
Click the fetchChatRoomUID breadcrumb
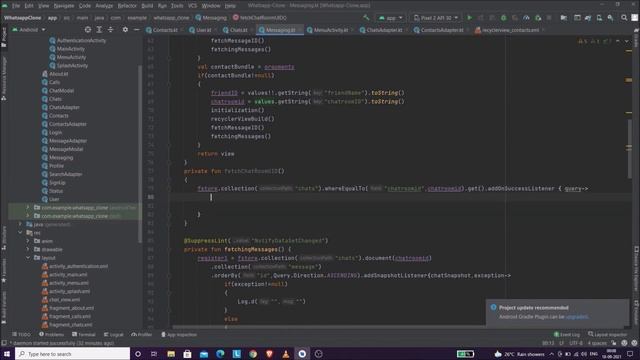point(260,18)
